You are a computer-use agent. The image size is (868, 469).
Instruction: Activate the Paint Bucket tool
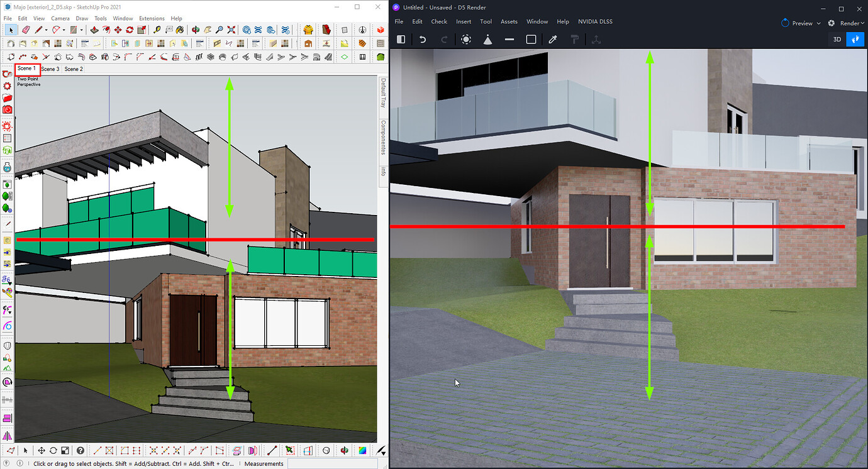[x=179, y=30]
